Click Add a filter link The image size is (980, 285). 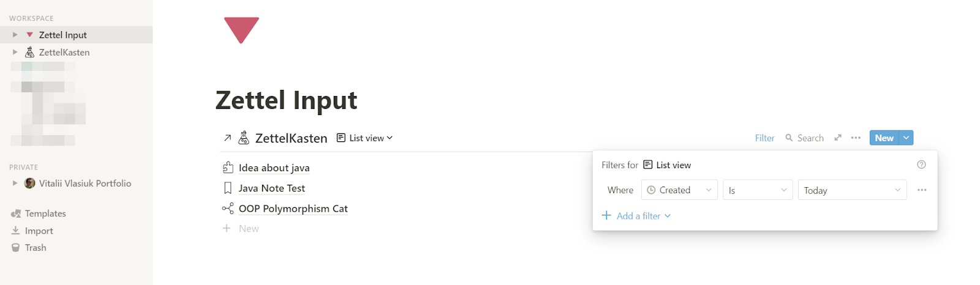(638, 216)
